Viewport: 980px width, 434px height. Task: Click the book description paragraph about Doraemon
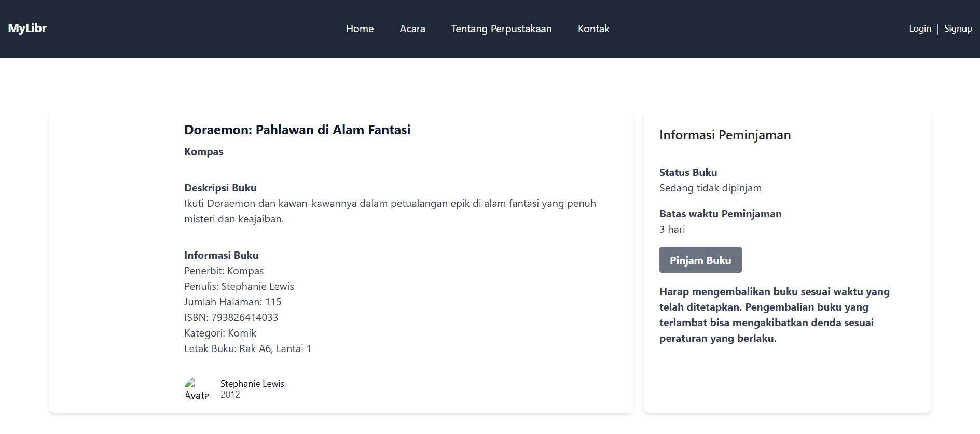click(390, 211)
